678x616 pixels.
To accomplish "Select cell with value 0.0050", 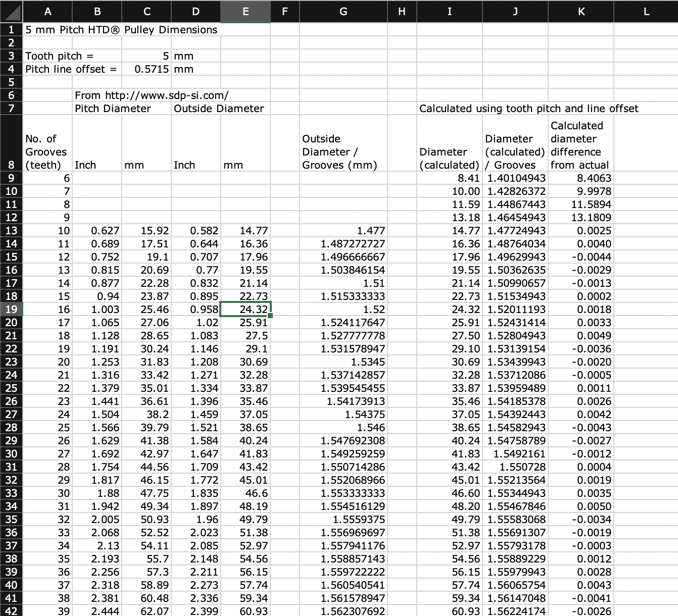I will point(581,506).
